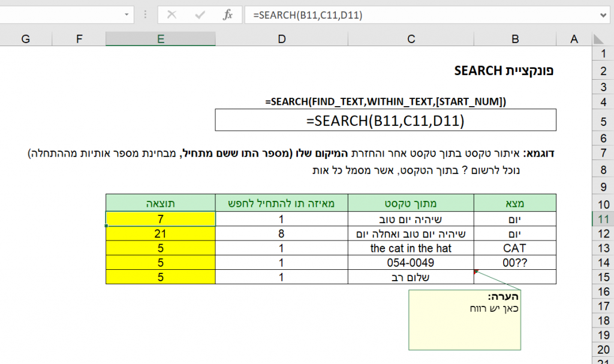The height and width of the screenshot is (364, 614).
Task: Select cell D11 with value 1
Action: point(282,219)
